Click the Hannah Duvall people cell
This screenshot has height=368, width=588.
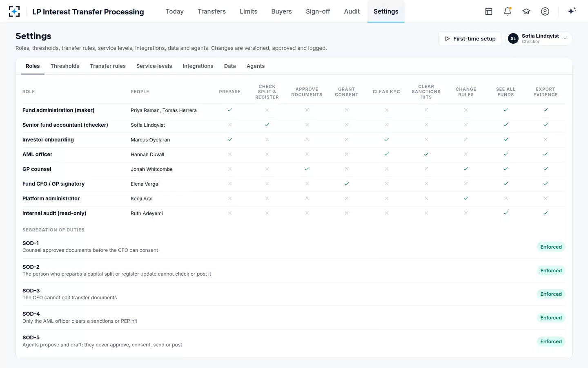147,155
